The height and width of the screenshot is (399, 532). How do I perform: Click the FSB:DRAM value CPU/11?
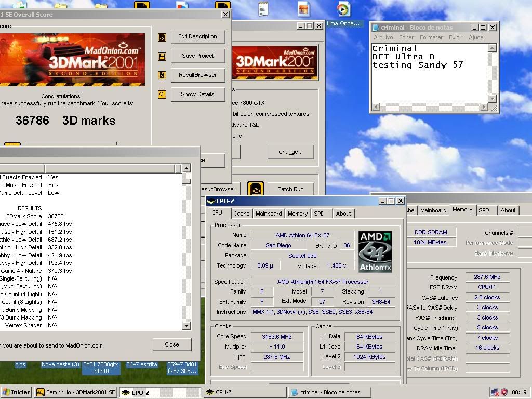coord(487,287)
